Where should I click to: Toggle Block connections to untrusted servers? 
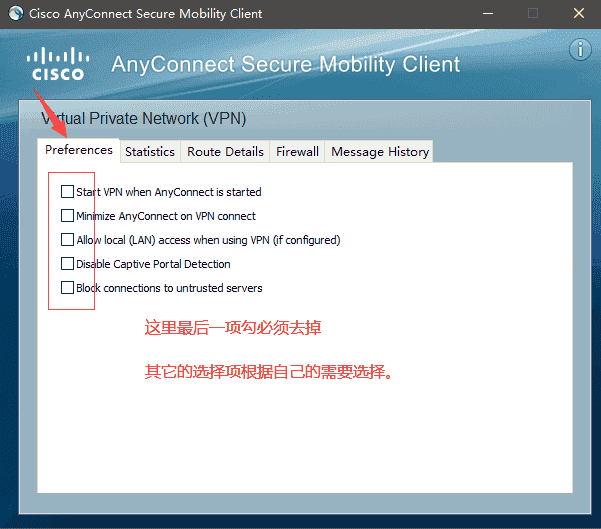[x=67, y=288]
